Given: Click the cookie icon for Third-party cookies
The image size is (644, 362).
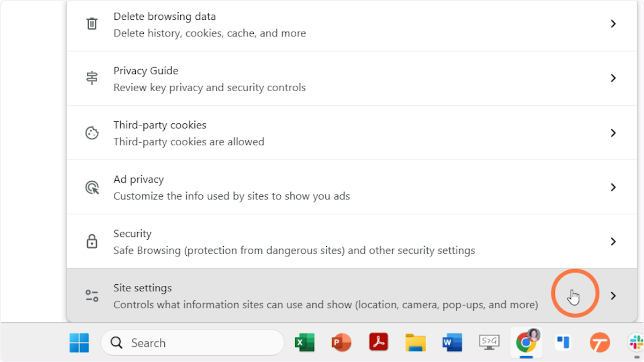Looking at the screenshot, I should coord(92,133).
